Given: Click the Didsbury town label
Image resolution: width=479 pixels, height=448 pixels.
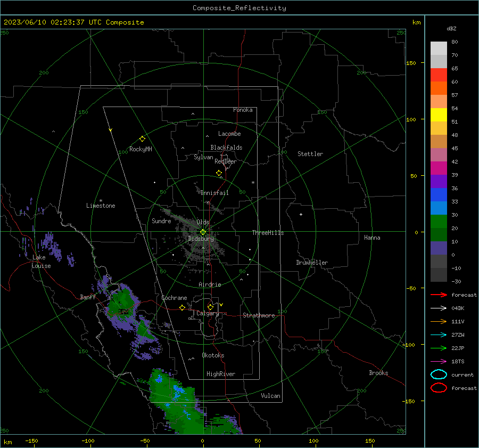Looking at the screenshot, I should 201,239.
